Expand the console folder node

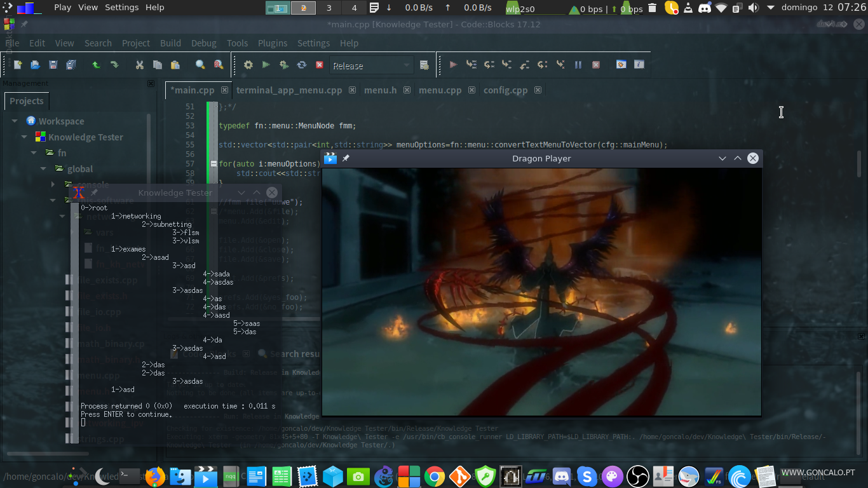click(53, 185)
